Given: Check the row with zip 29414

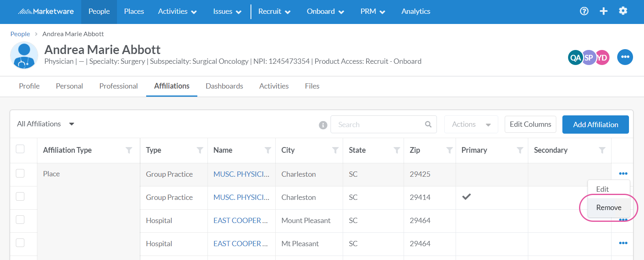Looking at the screenshot, I should click(20, 196).
